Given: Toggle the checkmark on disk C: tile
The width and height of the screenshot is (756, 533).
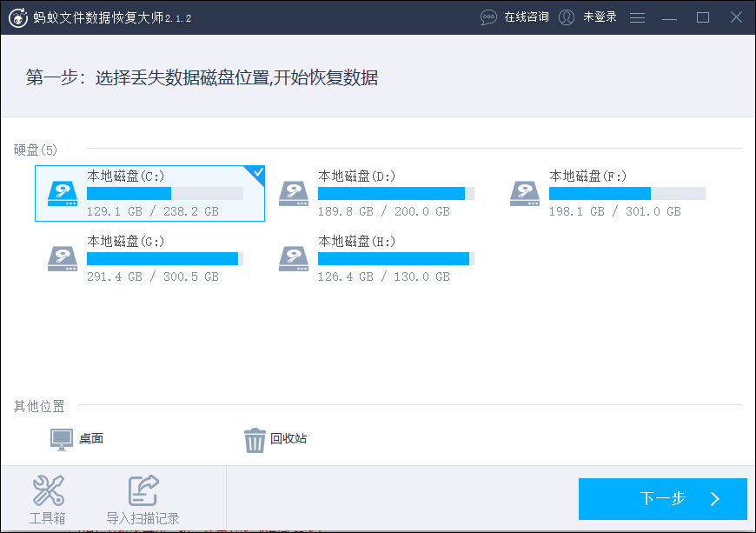Looking at the screenshot, I should coord(257,172).
